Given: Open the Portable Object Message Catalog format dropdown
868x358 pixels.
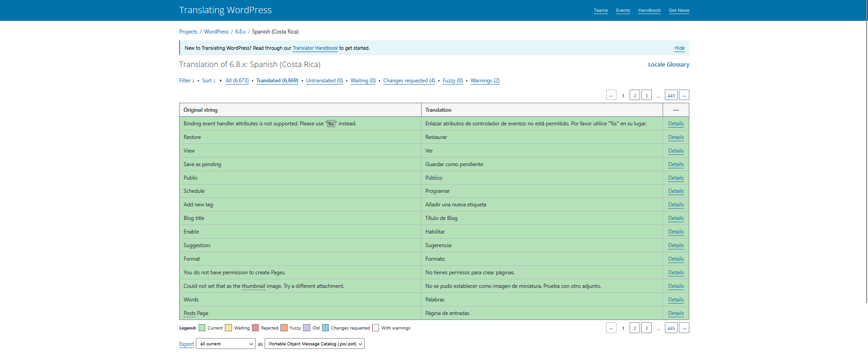Looking at the screenshot, I should [314, 344].
